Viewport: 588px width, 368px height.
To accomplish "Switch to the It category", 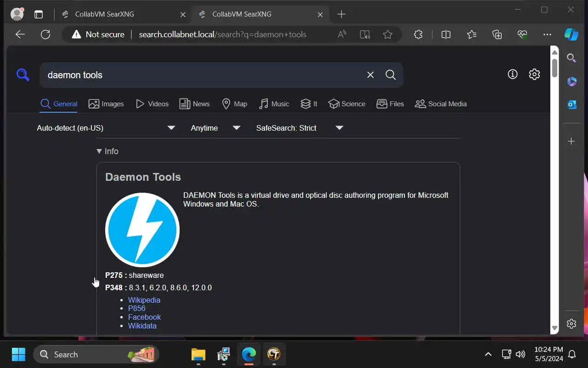I will click(x=309, y=104).
